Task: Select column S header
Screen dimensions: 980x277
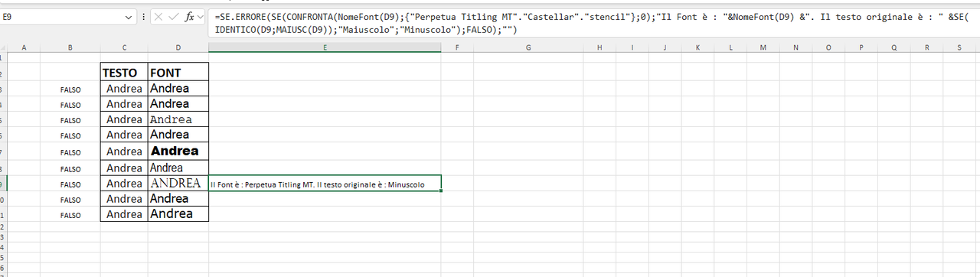Action: [x=959, y=47]
